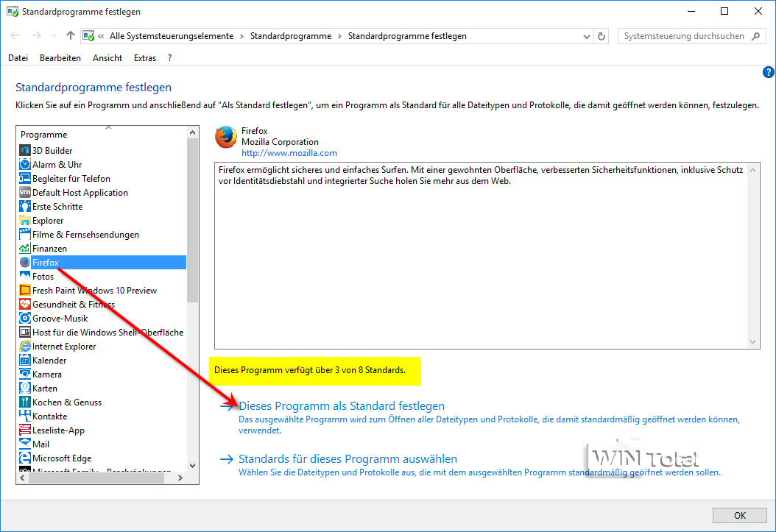Click the 3D Builder program icon
The image size is (776, 532).
pos(25,150)
